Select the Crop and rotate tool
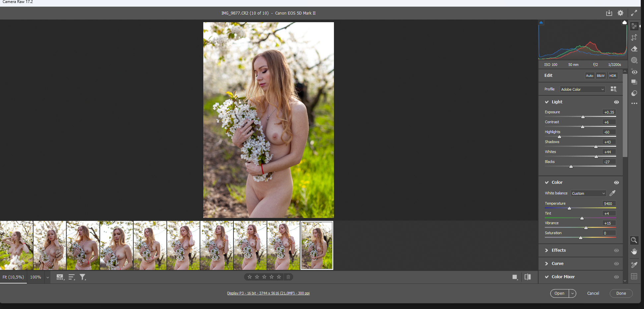Image resolution: width=644 pixels, height=309 pixels. coord(634,37)
